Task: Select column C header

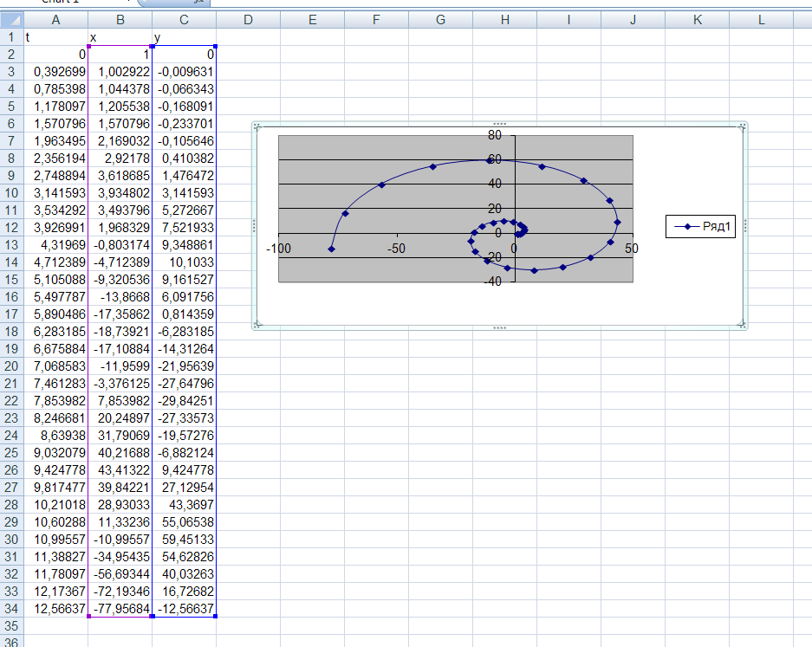Action: point(184,20)
